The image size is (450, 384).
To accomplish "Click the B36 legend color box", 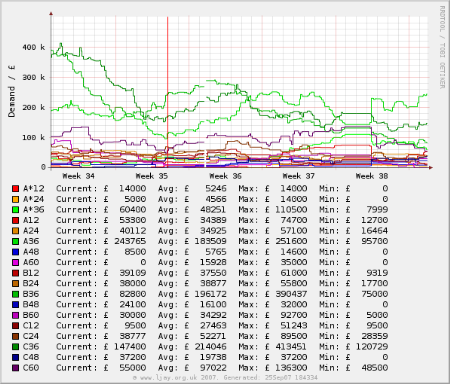I will [15, 294].
